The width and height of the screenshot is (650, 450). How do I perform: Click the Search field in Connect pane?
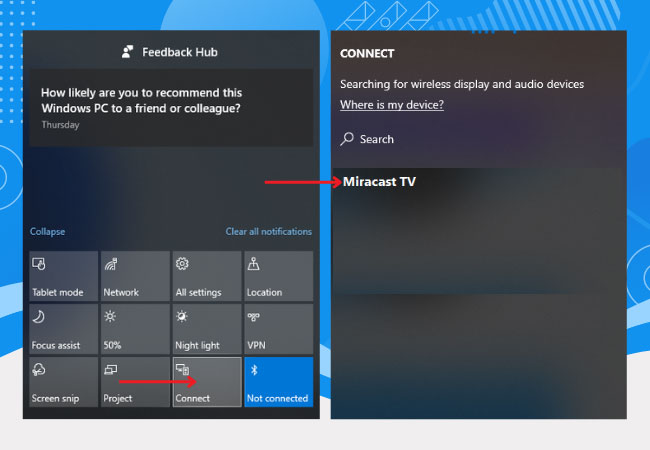click(x=377, y=139)
